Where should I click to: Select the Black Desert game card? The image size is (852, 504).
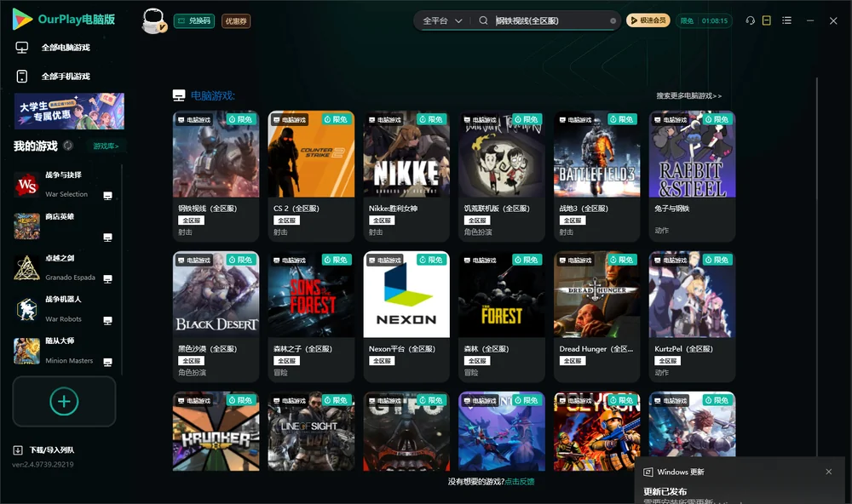point(216,317)
